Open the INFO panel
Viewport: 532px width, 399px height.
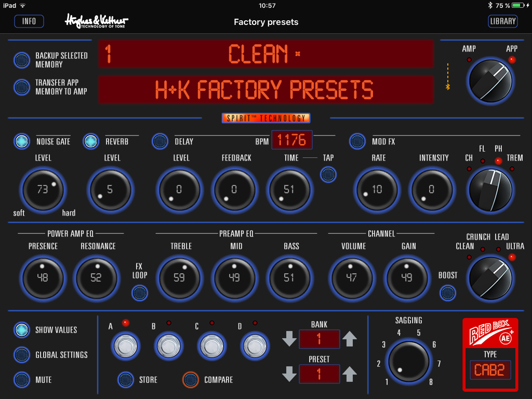29,21
